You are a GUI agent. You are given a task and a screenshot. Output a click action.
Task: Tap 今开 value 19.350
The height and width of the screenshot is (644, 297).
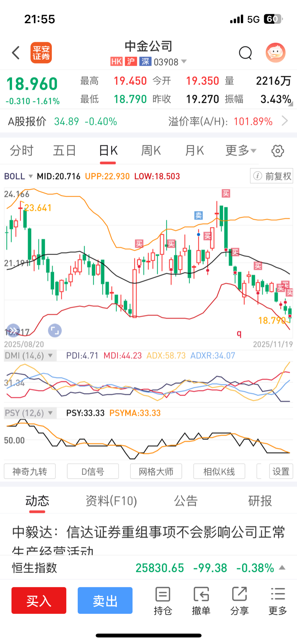[203, 81]
